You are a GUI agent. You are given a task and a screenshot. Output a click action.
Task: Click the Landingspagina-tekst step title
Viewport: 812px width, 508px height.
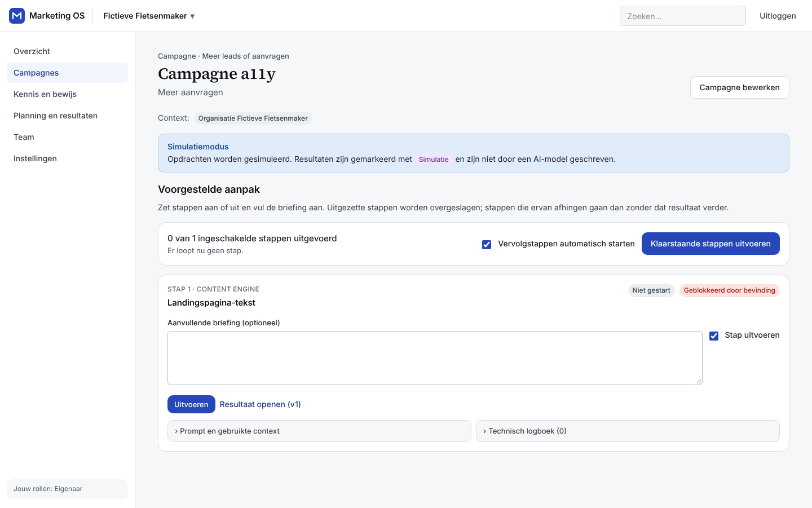point(211,303)
